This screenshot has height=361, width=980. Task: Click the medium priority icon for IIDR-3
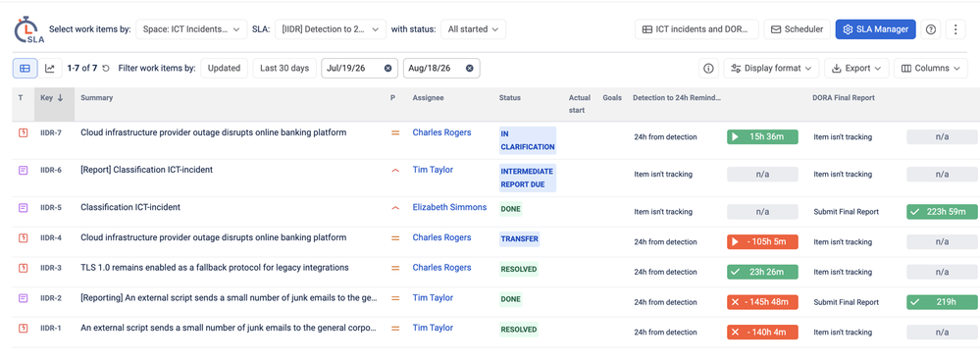coord(395,268)
